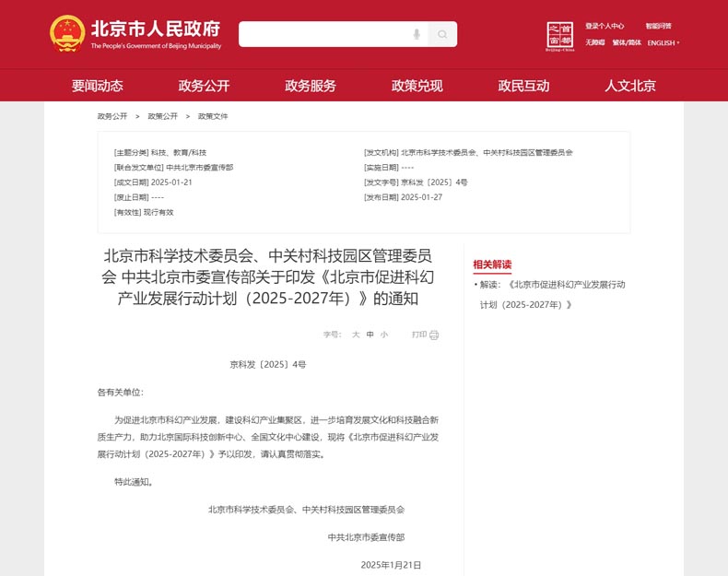Viewport: 728px width, 576px height.
Task: Open the ENGLISH language dropdown
Action: coord(663,42)
